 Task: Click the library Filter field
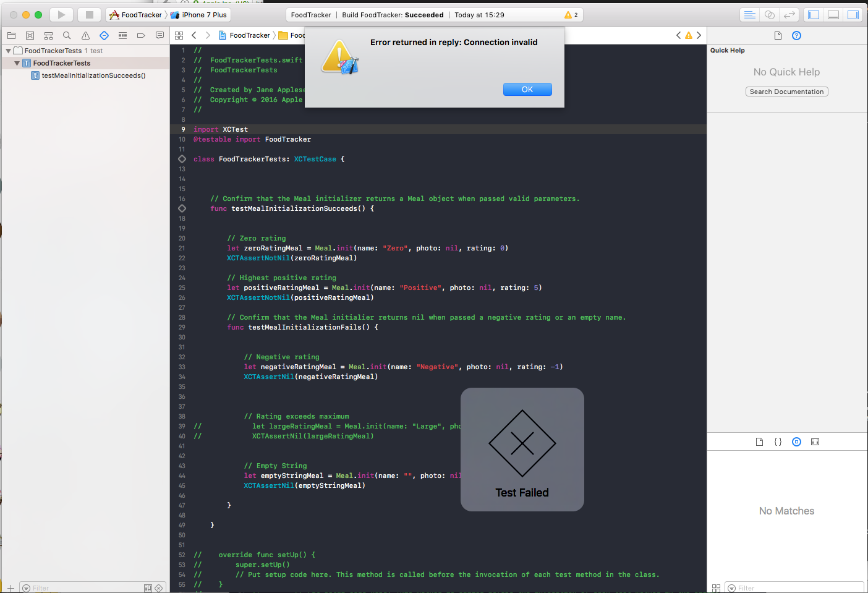pyautogui.click(x=794, y=588)
